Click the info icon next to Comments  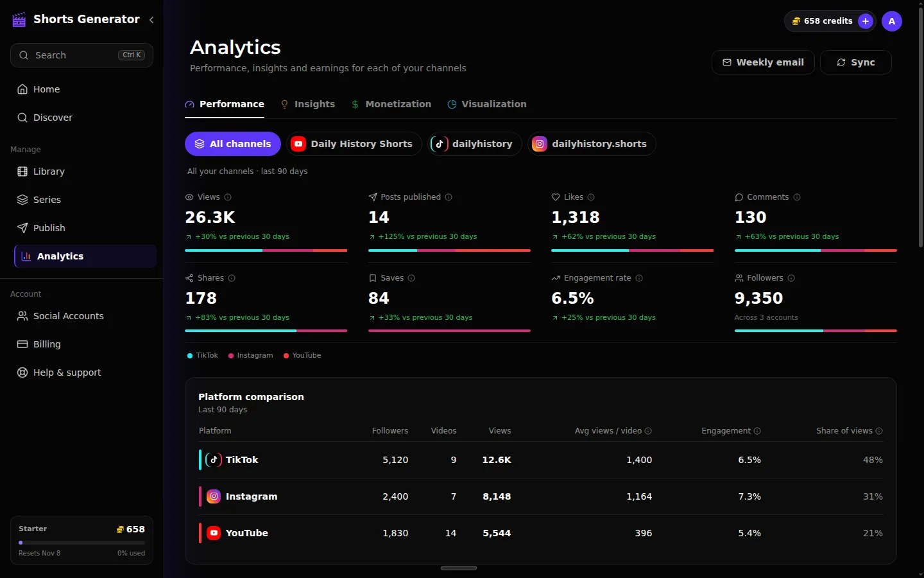point(797,197)
